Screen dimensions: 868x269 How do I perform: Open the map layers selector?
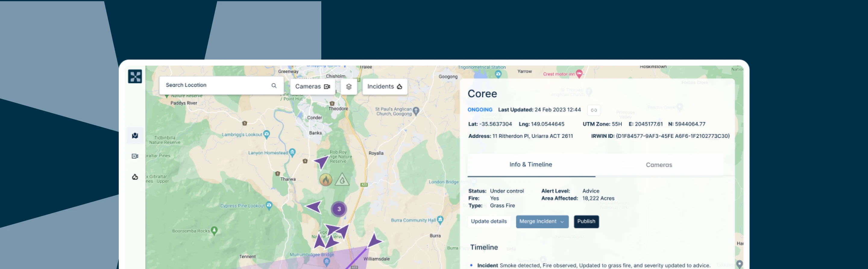(x=349, y=86)
